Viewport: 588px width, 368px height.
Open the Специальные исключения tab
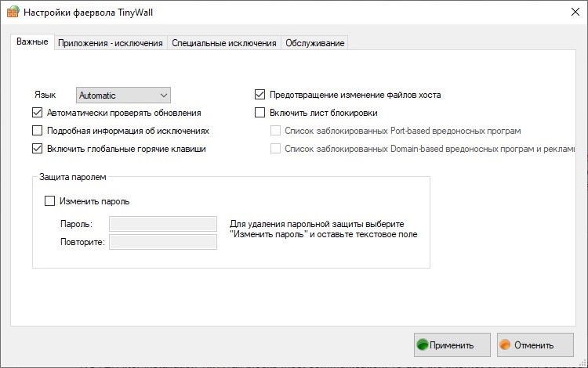[223, 43]
